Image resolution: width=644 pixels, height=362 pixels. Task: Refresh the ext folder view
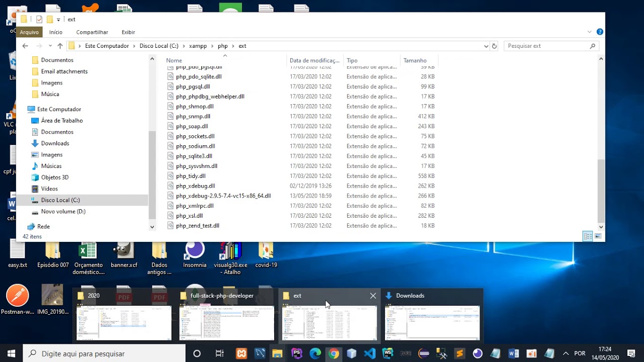(x=494, y=46)
